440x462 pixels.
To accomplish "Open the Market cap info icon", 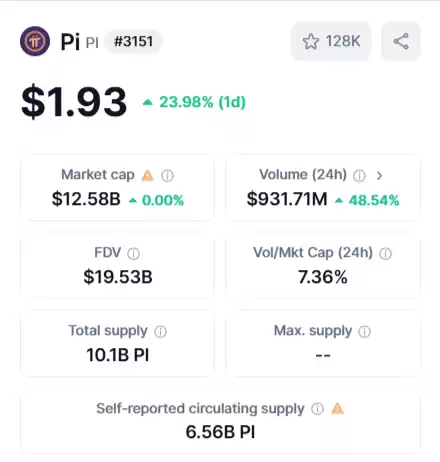I will 167,175.
